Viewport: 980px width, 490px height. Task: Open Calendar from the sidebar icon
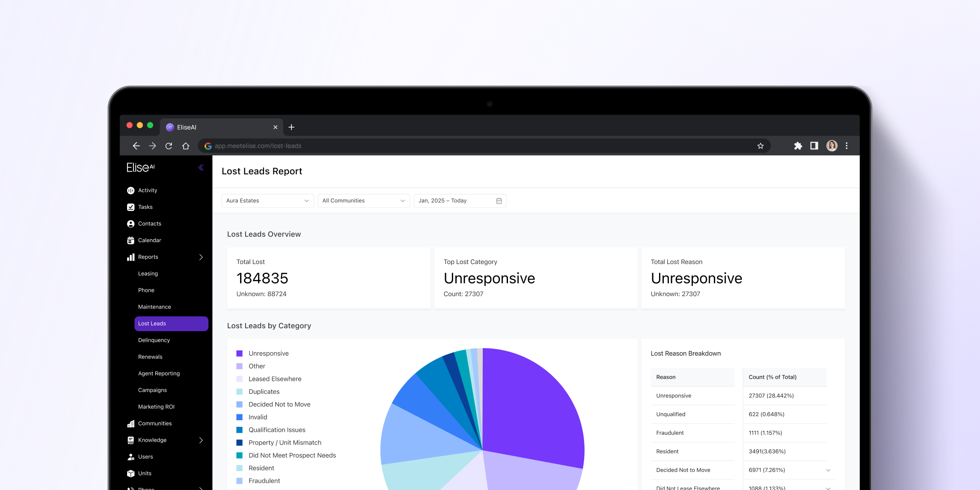pos(131,241)
